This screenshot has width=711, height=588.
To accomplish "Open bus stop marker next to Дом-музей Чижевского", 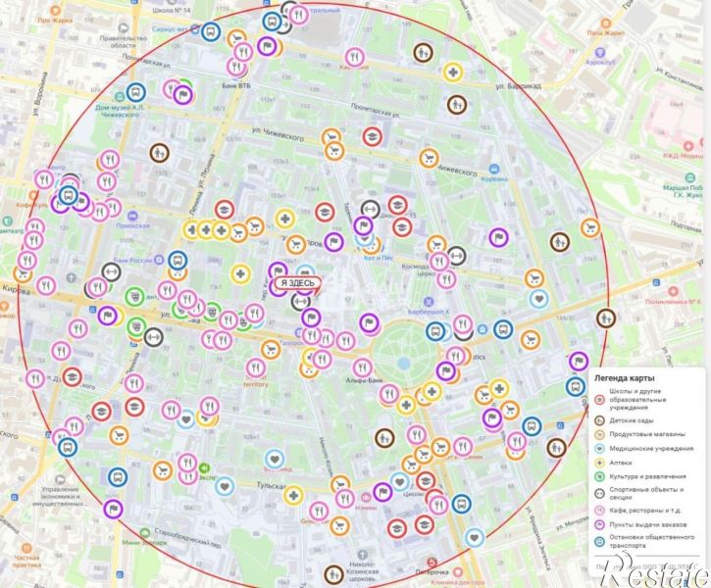I will click(x=135, y=92).
